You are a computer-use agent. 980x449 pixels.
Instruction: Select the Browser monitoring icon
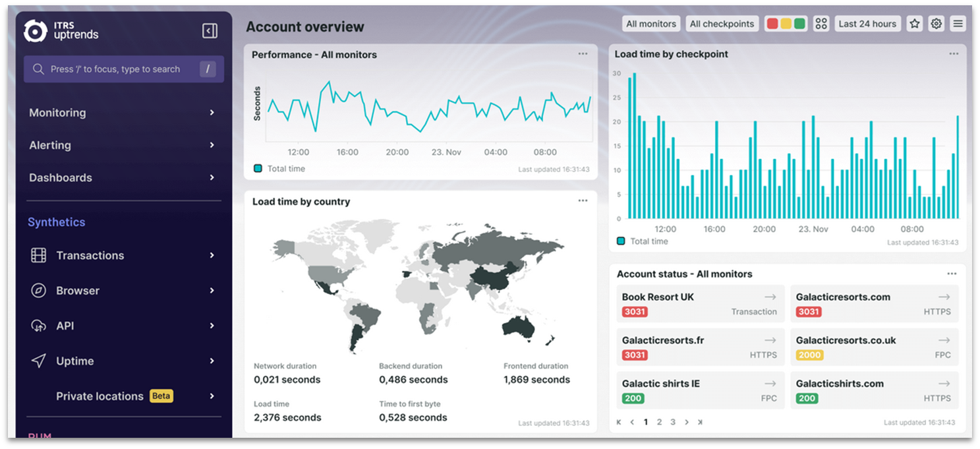[39, 290]
